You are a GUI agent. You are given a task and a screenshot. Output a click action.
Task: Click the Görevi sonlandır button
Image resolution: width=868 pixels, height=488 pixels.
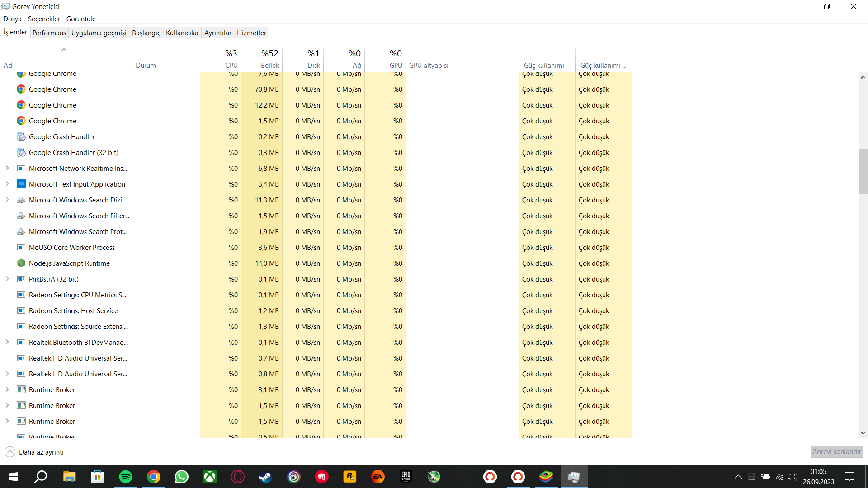pos(836,451)
